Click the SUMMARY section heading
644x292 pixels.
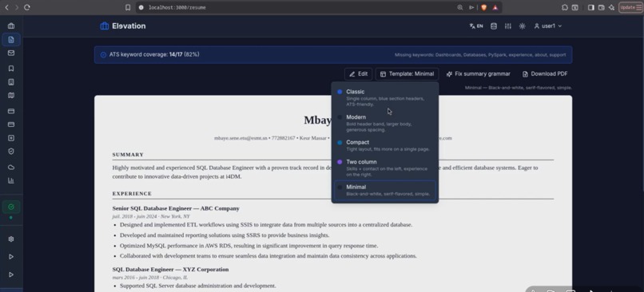[x=128, y=155]
